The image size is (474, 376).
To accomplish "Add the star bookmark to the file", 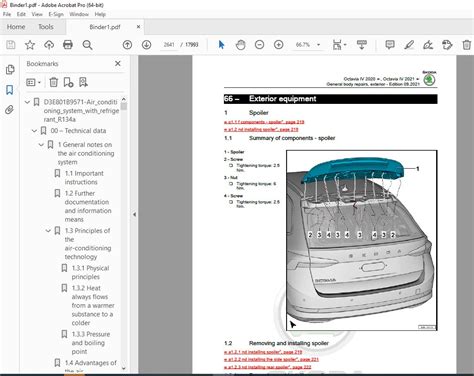I will point(30,45).
